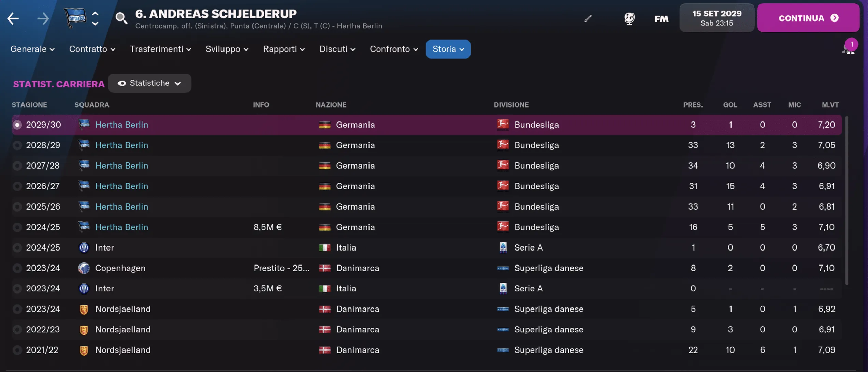
Task: Open the Sviluppo dropdown menu
Action: [x=227, y=49]
